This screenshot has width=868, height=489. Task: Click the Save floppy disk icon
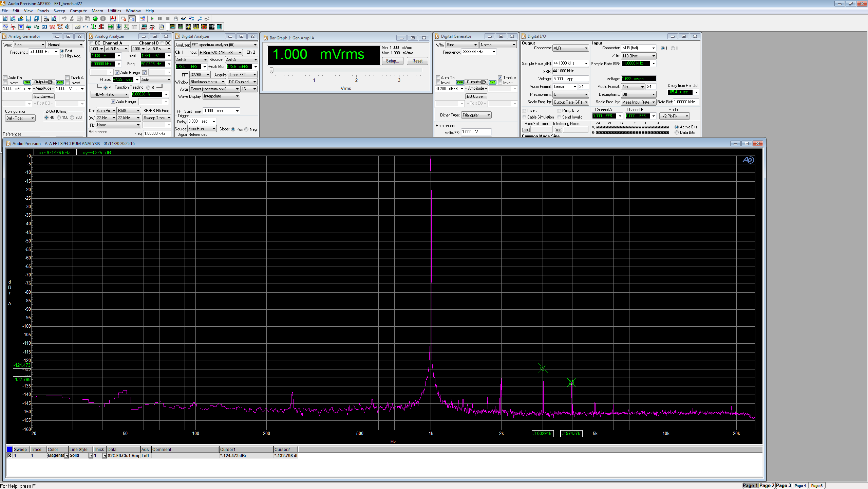click(x=29, y=19)
